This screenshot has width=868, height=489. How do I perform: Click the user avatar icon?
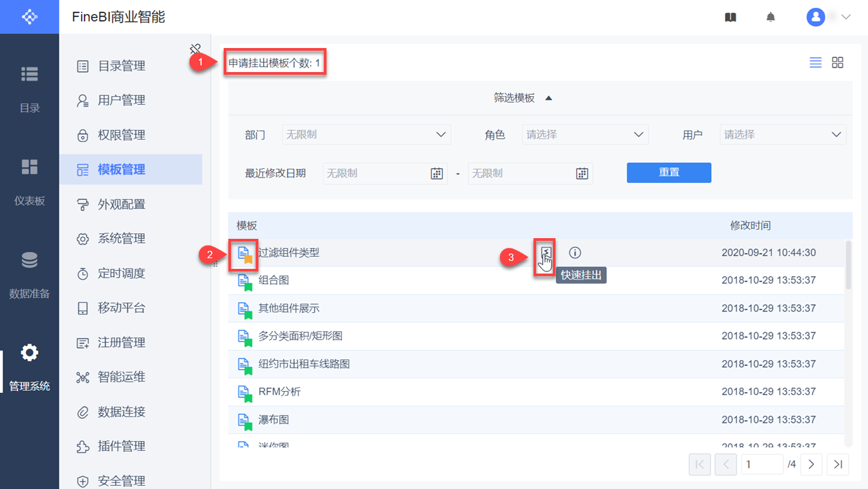815,17
